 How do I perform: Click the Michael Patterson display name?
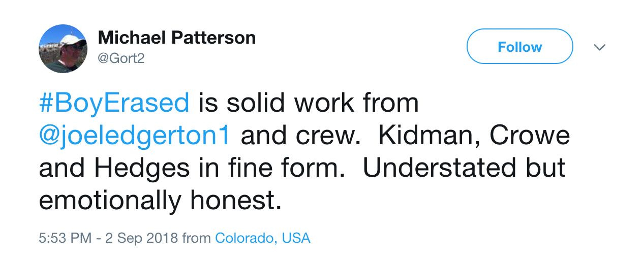tap(177, 38)
